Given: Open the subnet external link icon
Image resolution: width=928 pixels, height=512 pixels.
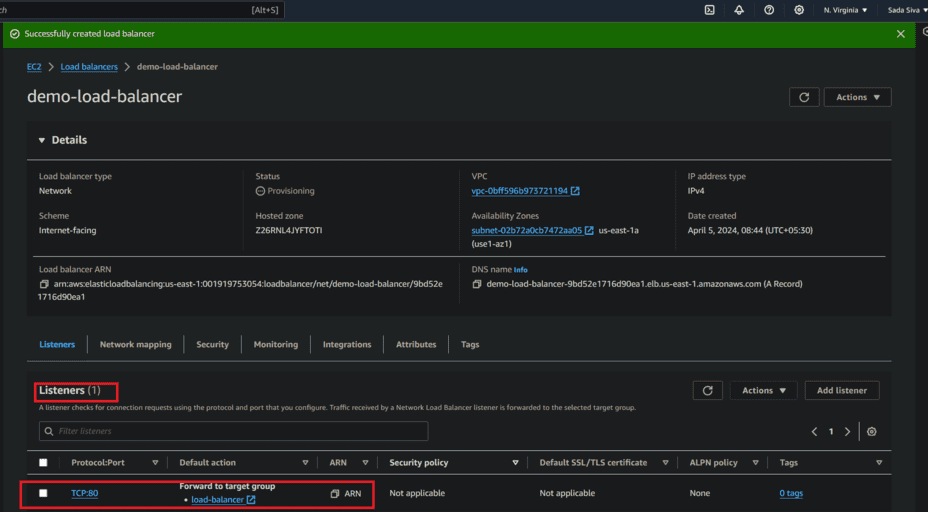Looking at the screenshot, I should click(x=589, y=230).
